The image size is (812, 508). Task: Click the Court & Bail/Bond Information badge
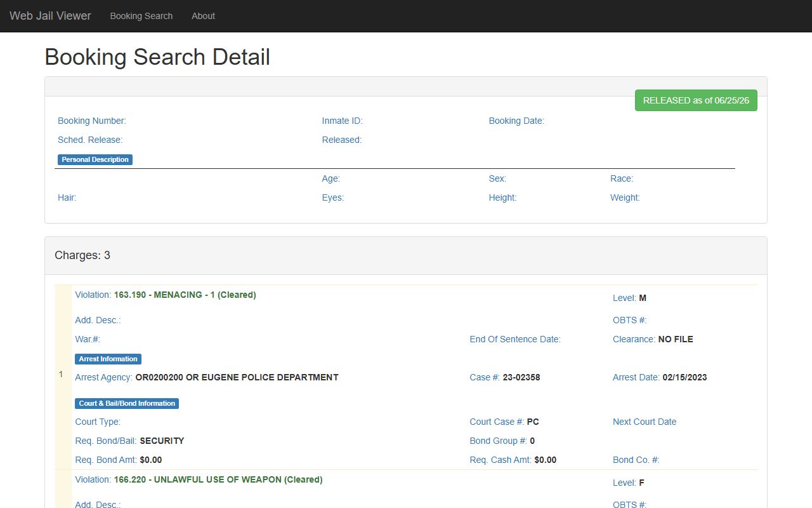[127, 403]
